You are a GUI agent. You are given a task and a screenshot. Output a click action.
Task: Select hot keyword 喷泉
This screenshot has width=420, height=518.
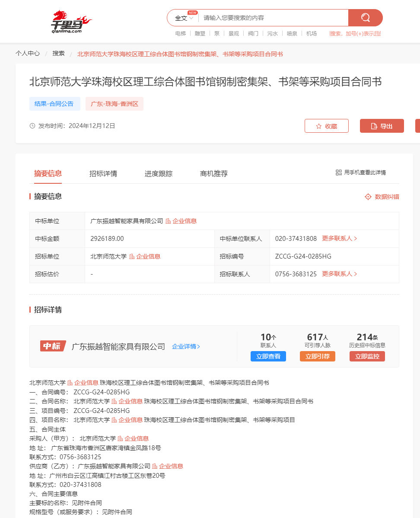coord(292,33)
